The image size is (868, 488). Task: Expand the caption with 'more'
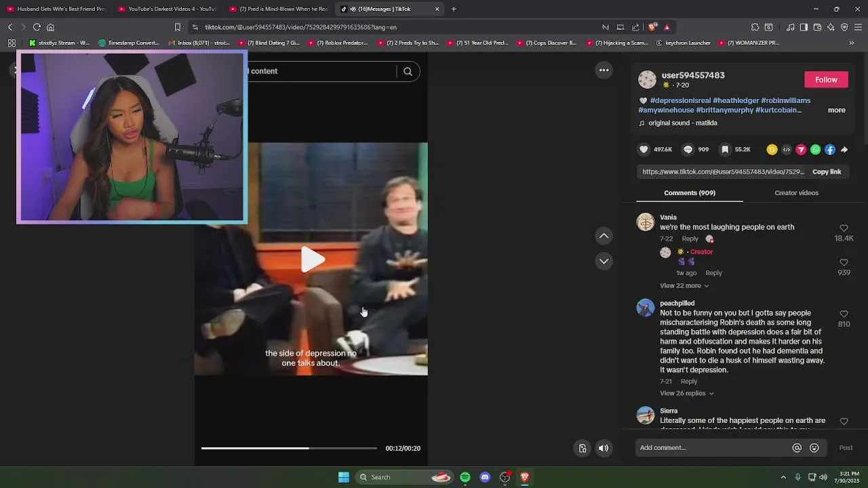coord(836,110)
